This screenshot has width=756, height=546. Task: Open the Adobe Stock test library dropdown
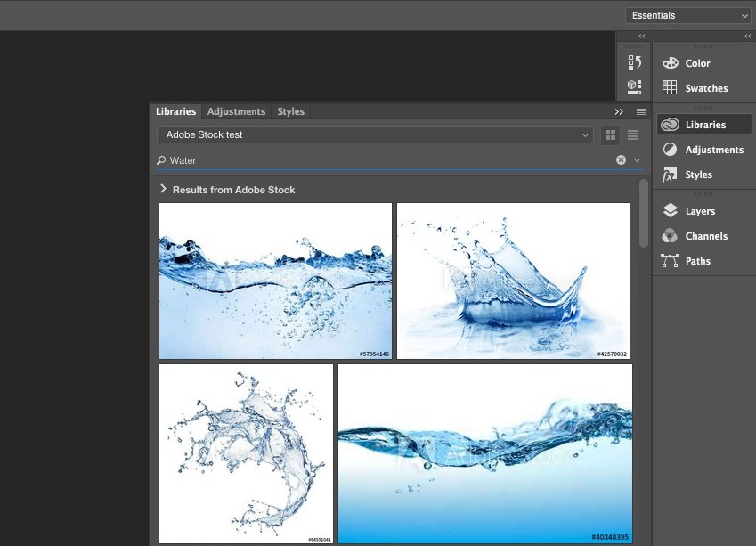tap(375, 135)
